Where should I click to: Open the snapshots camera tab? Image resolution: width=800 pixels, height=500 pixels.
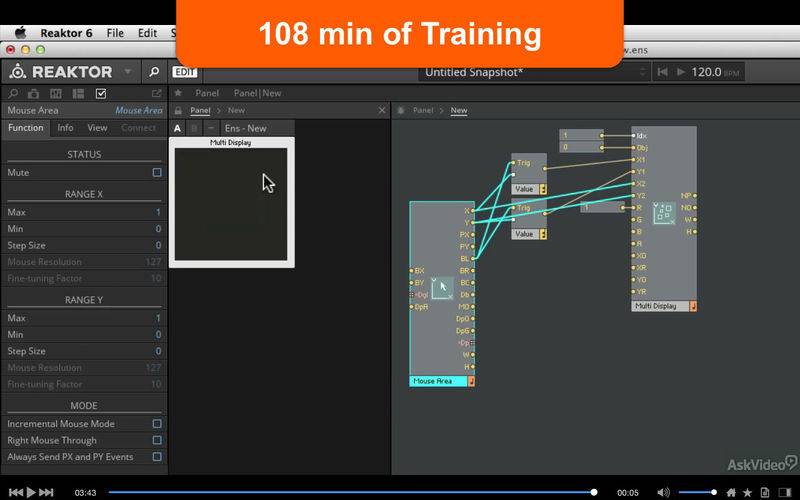click(34, 93)
